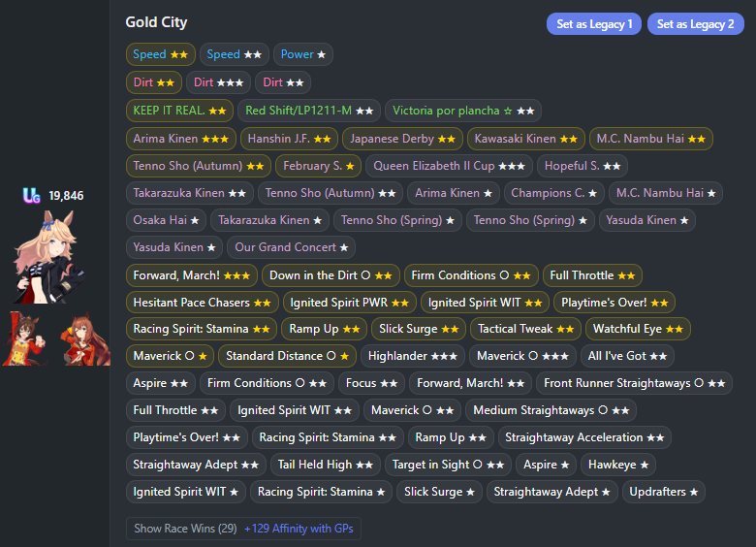Click M.C. Nambu Hai ★★ tag
Image resolution: width=756 pixels, height=547 pixels.
click(651, 139)
